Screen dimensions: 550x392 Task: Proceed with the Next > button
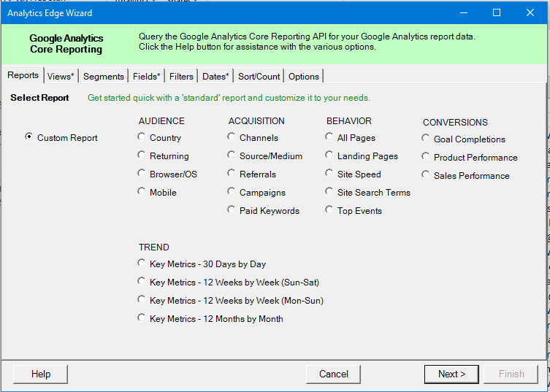click(x=451, y=374)
